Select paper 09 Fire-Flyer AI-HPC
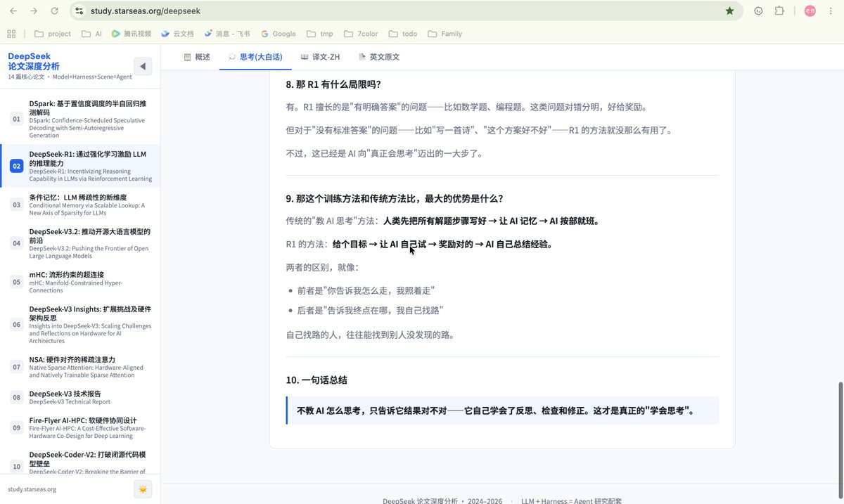844x504 pixels. (80, 427)
